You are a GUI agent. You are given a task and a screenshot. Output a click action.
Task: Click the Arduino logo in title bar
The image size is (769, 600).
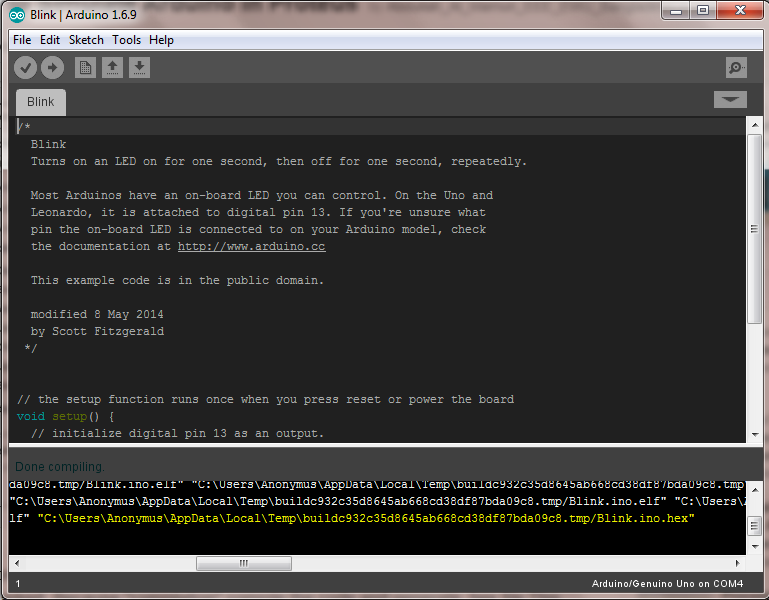(x=17, y=15)
